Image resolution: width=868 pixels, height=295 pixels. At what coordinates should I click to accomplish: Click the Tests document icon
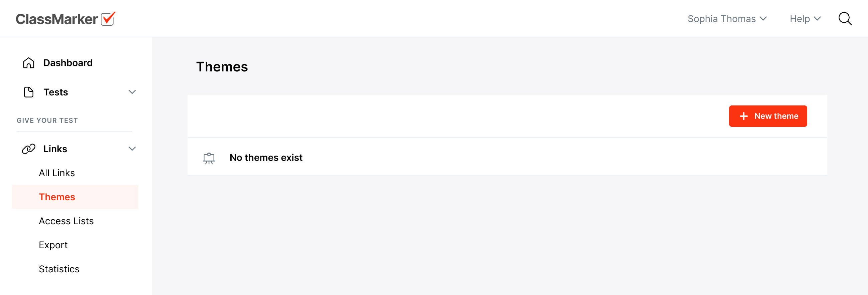(x=29, y=92)
